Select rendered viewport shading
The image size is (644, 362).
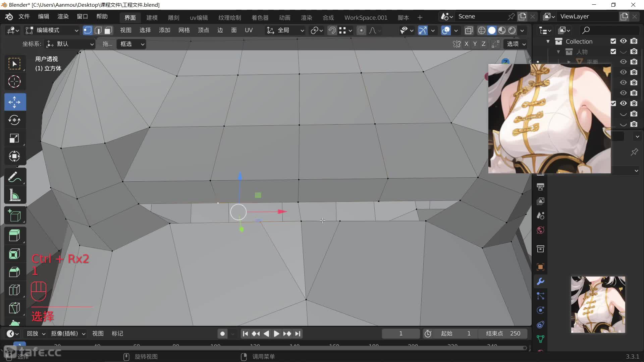[x=512, y=31]
